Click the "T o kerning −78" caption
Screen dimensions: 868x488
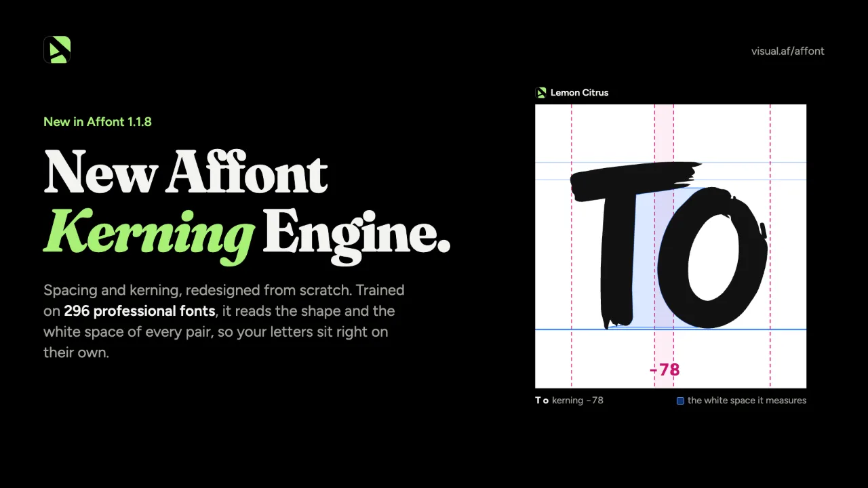tap(569, 401)
